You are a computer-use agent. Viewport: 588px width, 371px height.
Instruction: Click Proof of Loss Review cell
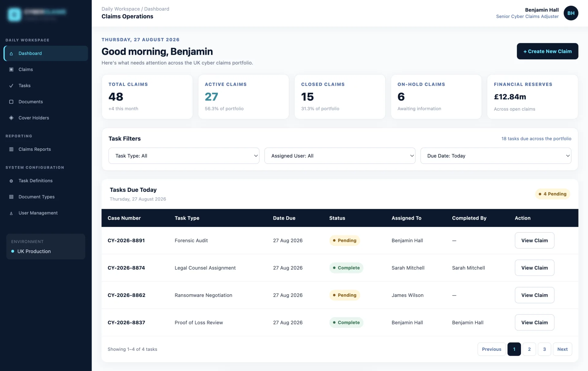[x=199, y=322]
